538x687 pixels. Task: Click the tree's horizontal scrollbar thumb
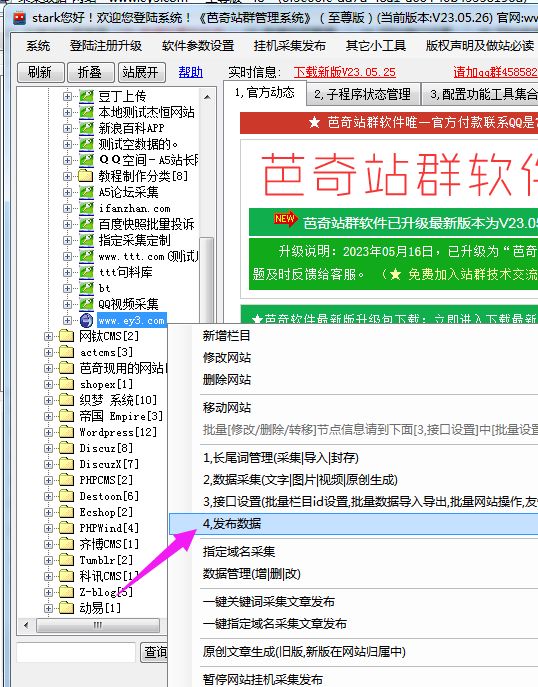(97, 625)
